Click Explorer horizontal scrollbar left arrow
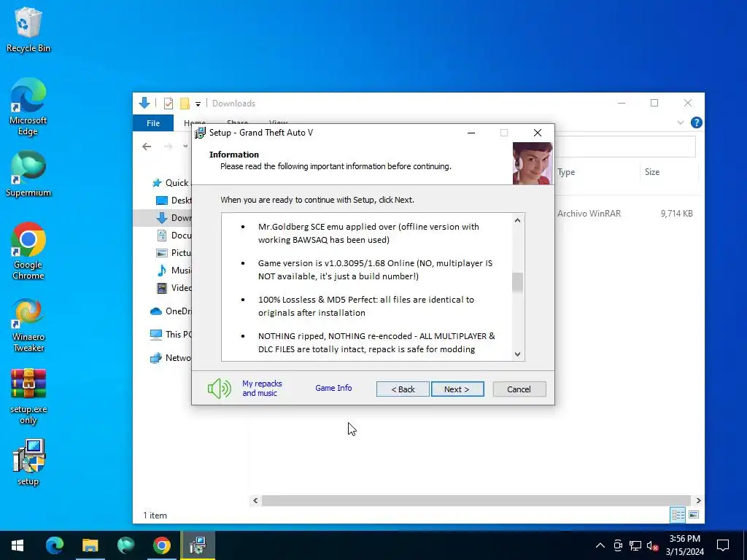The width and height of the screenshot is (747, 560). pos(255,500)
